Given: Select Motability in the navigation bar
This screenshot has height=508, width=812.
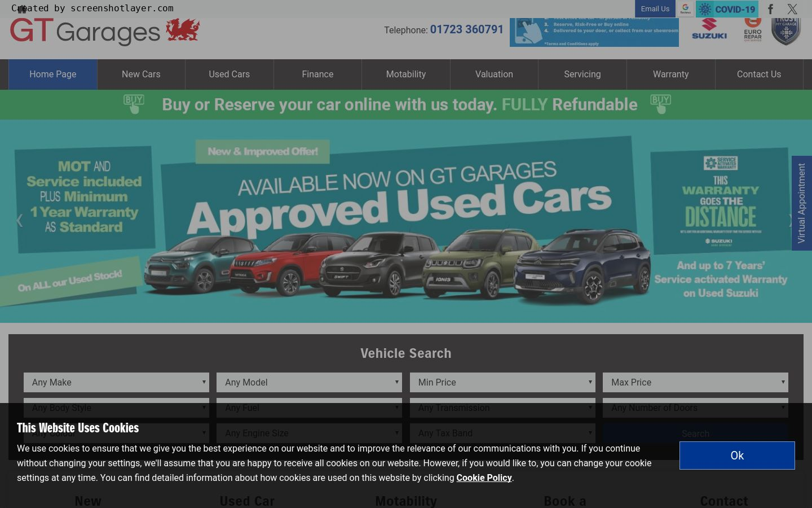Looking at the screenshot, I should click(x=405, y=75).
